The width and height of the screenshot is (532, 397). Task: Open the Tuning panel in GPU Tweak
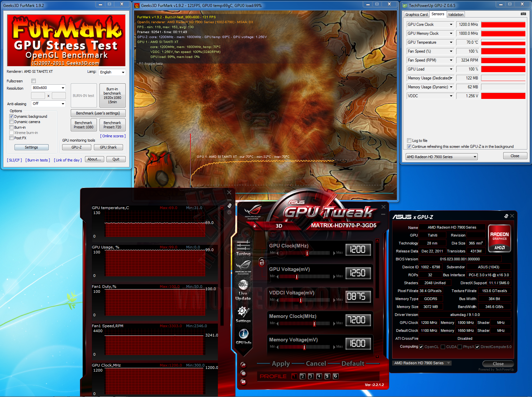[244, 246]
